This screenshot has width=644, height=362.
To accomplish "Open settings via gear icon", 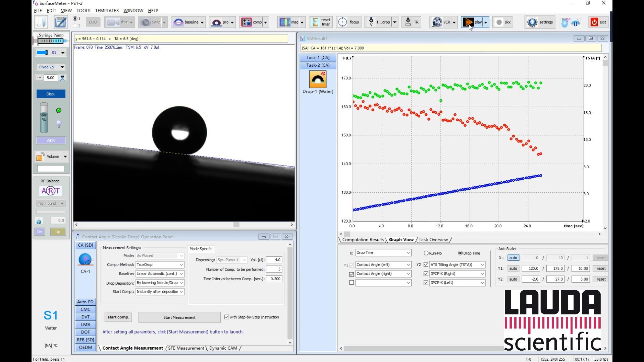I will click(x=532, y=22).
